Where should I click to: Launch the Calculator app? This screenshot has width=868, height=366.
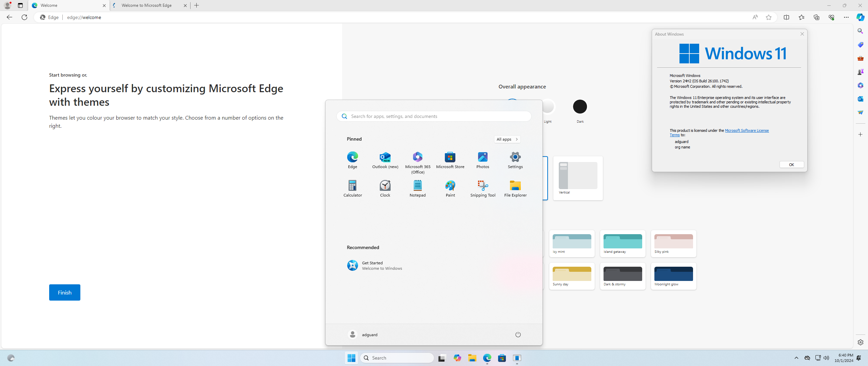[x=353, y=188]
